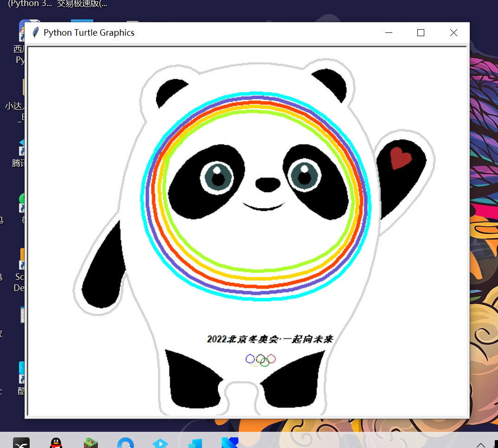Select the '(Python 3...' desktop shortcut label

[x=30, y=4]
